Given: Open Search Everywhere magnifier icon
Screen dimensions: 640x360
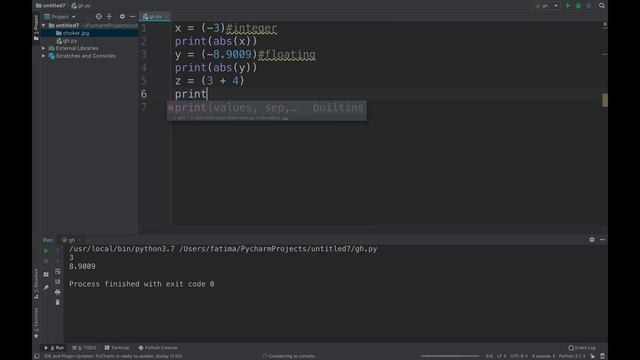Looking at the screenshot, I should point(602,6).
